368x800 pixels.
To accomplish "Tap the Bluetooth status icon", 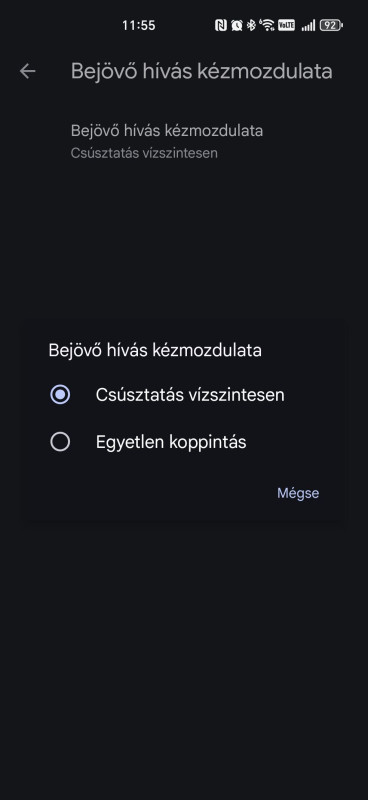I will pyautogui.click(x=251, y=25).
